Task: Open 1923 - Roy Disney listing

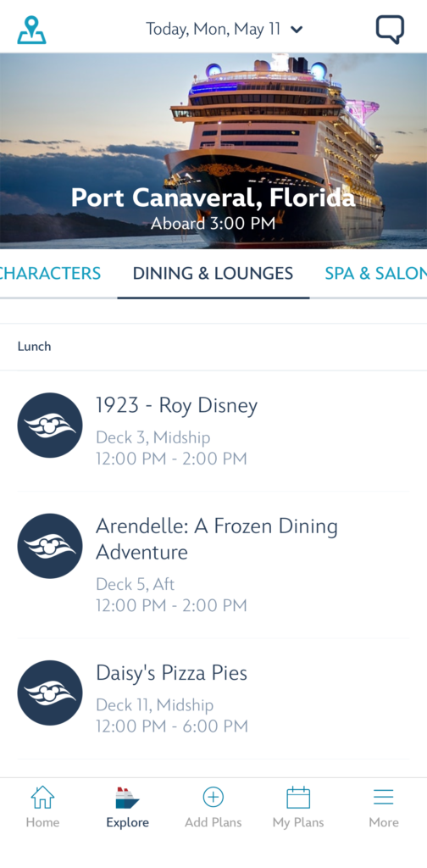Action: (x=213, y=431)
